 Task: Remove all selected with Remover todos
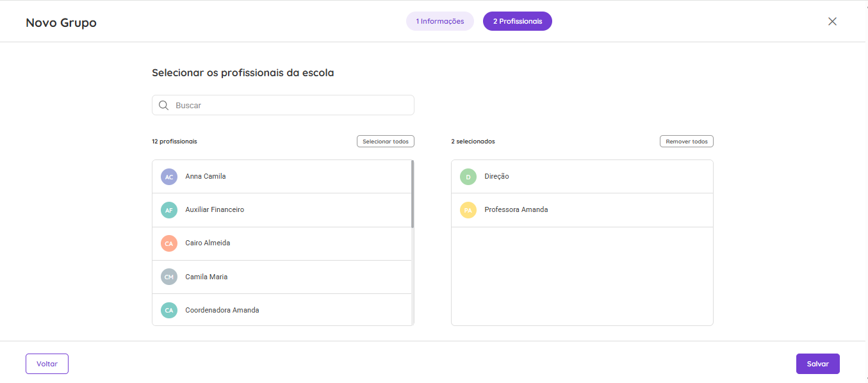pos(687,142)
